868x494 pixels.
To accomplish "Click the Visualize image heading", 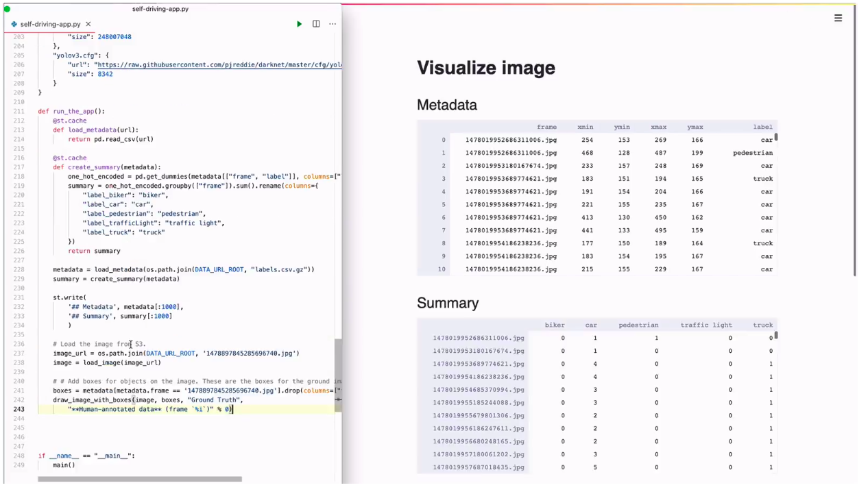I will coord(486,68).
